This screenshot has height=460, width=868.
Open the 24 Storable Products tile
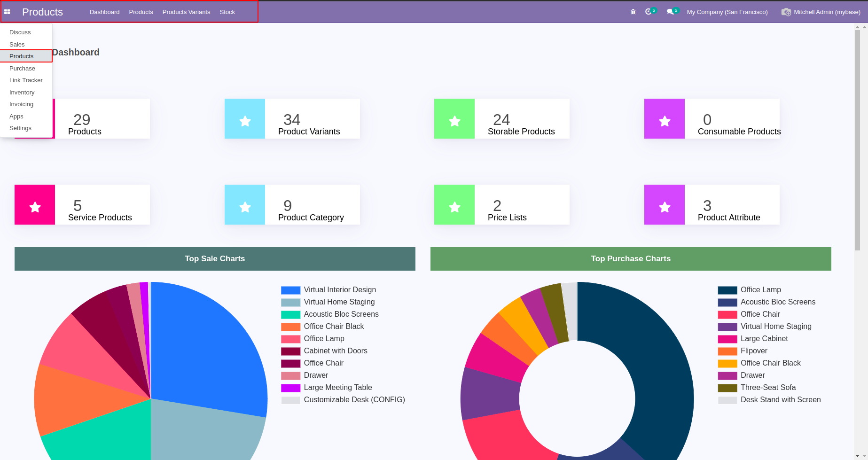(x=502, y=118)
